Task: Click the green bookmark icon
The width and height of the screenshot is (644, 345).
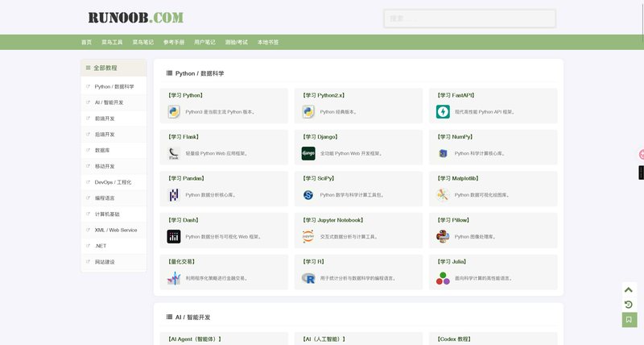Action: click(x=630, y=319)
